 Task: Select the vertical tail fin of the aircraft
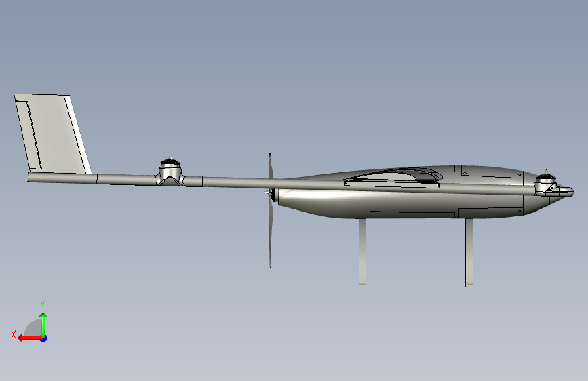click(x=52, y=134)
